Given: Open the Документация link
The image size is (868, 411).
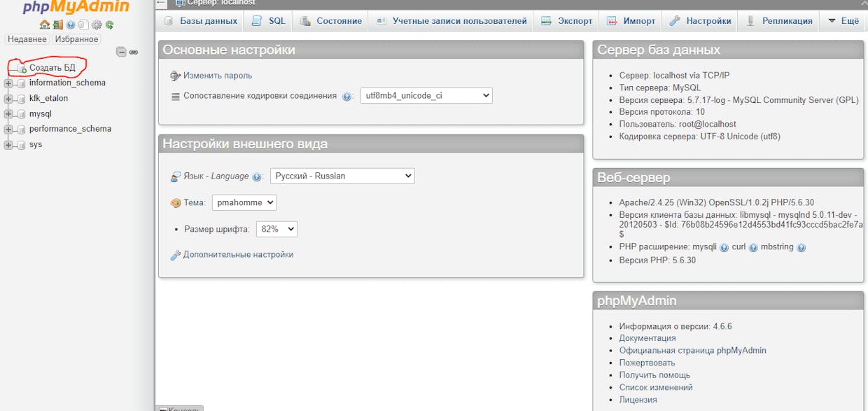Looking at the screenshot, I should pos(647,338).
